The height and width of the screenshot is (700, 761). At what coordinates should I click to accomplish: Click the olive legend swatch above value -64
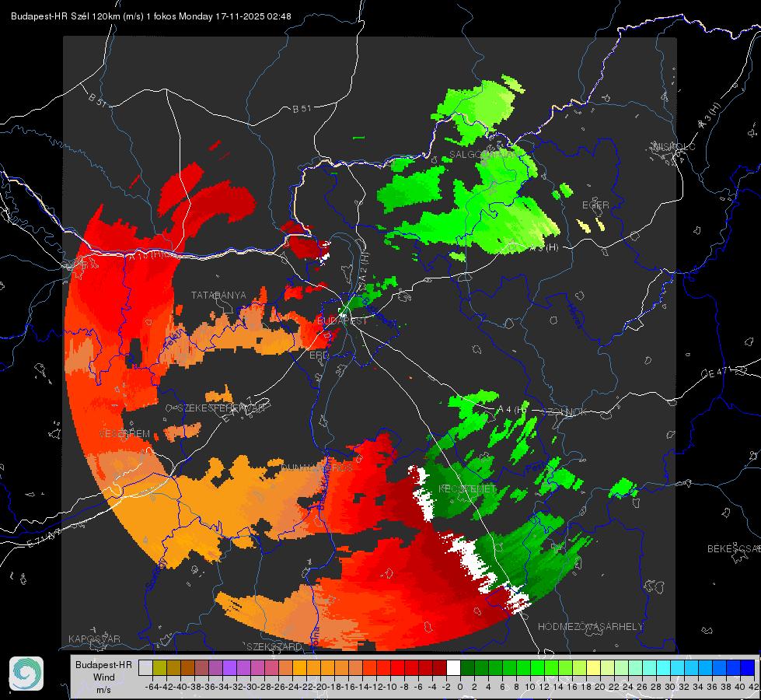(159, 667)
